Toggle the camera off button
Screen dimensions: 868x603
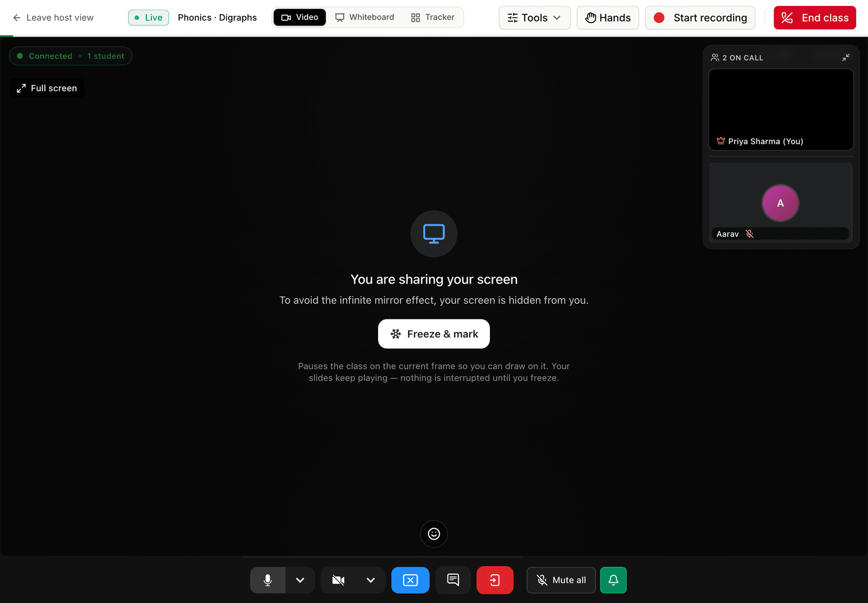(x=339, y=580)
